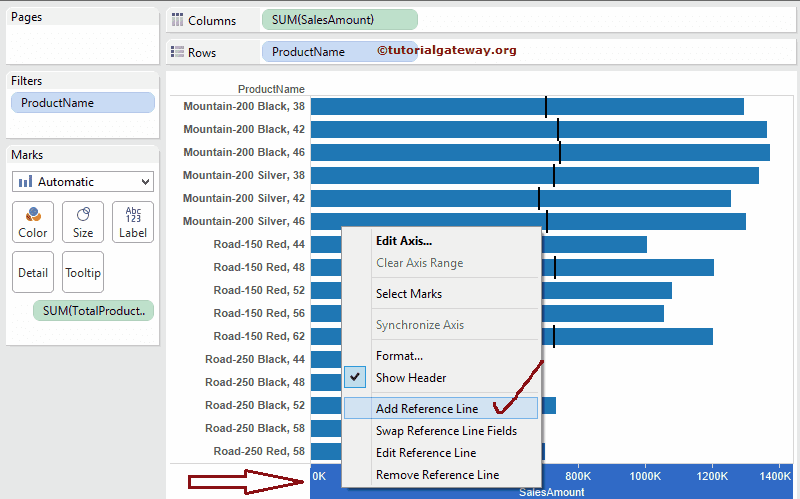The height and width of the screenshot is (499, 800).
Task: Click the Size marks card
Action: [83, 222]
